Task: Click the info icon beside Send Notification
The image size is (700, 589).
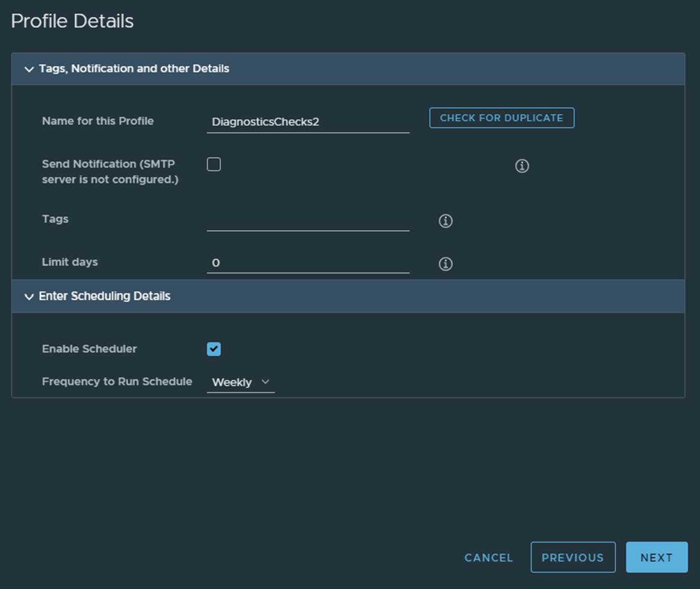Action: [x=522, y=166]
